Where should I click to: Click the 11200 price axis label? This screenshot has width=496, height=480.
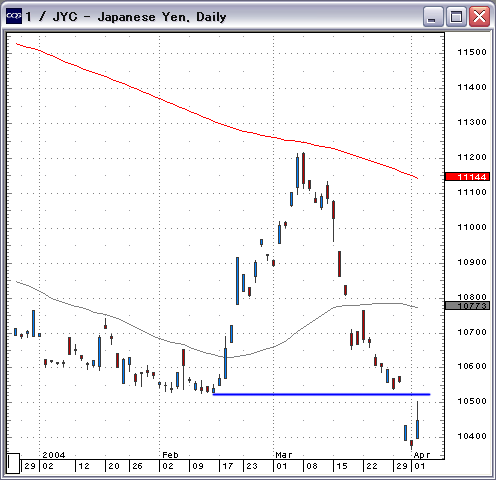point(472,157)
